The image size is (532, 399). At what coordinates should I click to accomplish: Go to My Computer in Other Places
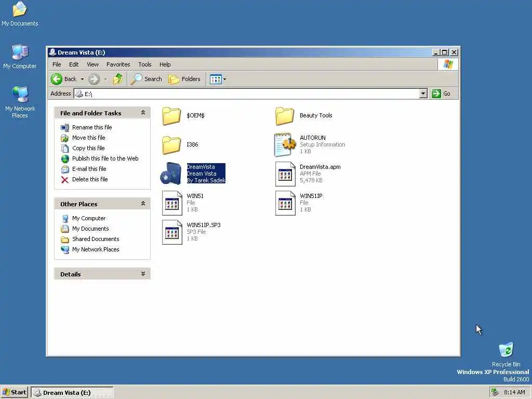coord(89,218)
